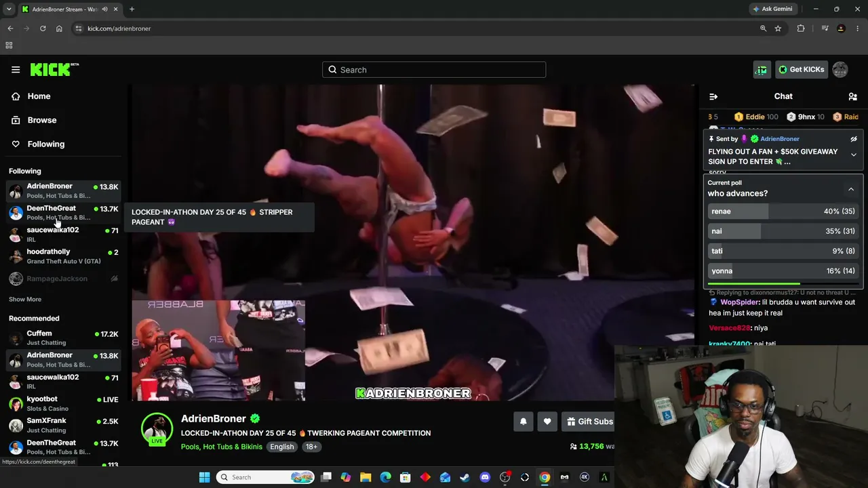Click the English language tag
868x488 pixels.
tap(282, 447)
